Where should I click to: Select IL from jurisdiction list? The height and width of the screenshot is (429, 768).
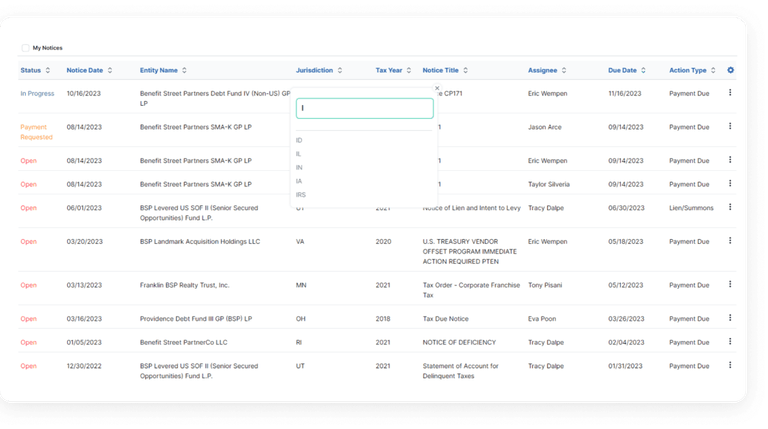(x=298, y=154)
